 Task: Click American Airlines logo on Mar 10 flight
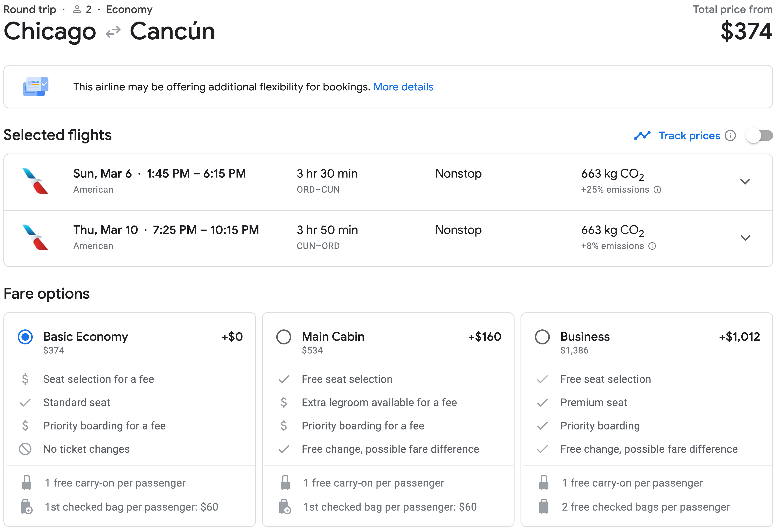(35, 237)
